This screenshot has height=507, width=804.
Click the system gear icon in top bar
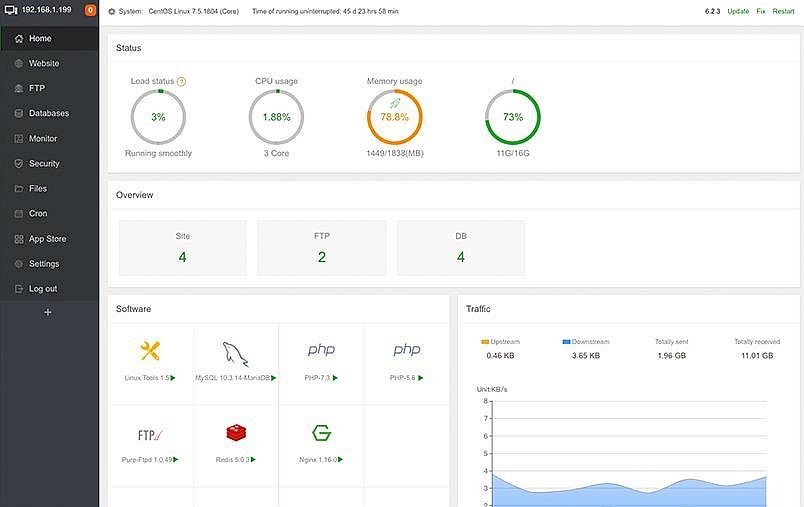tap(112, 11)
